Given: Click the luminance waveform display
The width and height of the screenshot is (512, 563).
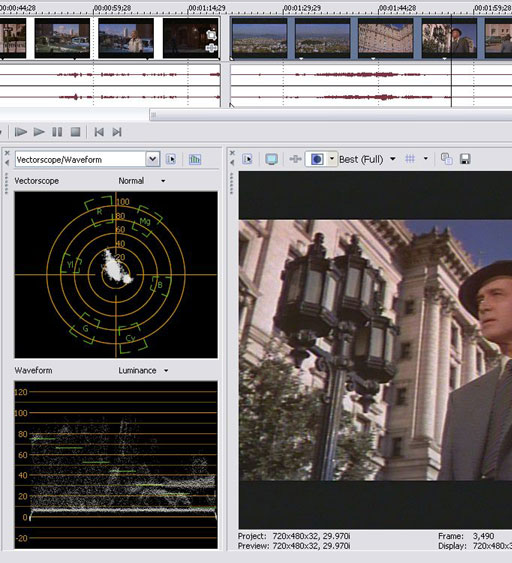Looking at the screenshot, I should (x=116, y=465).
